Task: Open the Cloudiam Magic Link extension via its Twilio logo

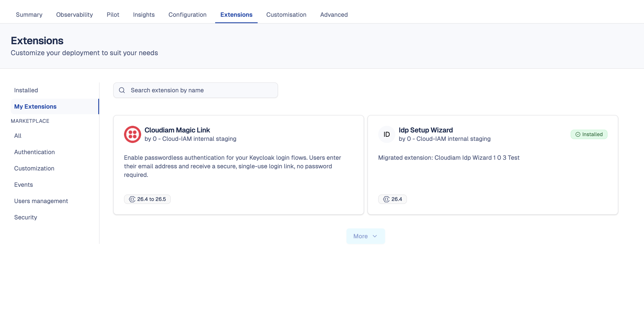Action: point(133,134)
